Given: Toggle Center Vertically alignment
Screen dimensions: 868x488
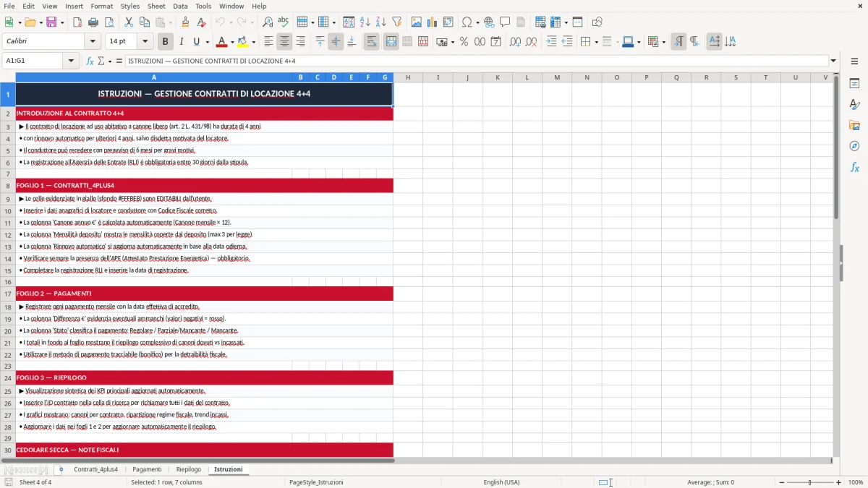Looking at the screenshot, I should coord(336,42).
